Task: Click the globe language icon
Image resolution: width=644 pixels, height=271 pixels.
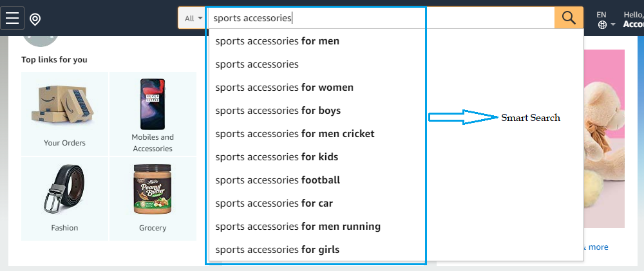Action: 602,25
